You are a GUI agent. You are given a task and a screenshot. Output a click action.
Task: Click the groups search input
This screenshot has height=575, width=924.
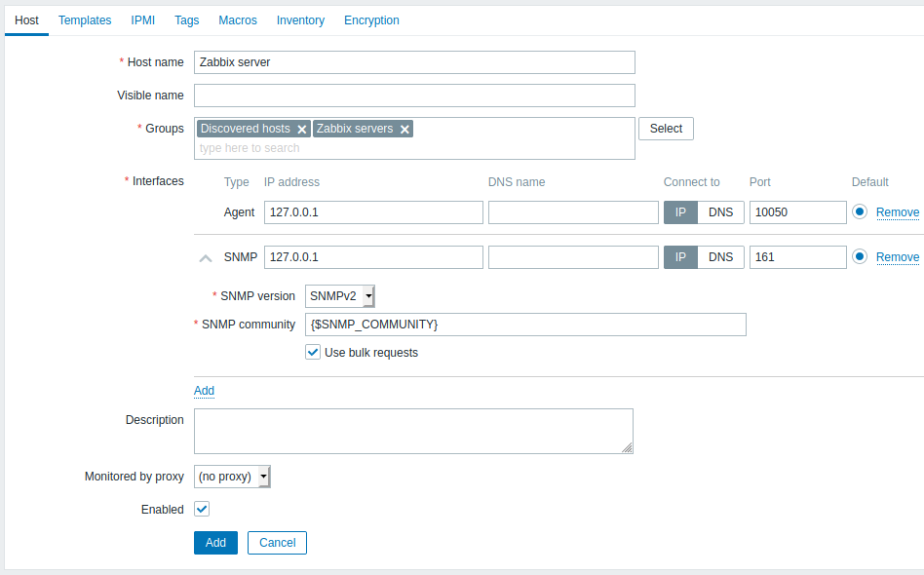tap(414, 148)
